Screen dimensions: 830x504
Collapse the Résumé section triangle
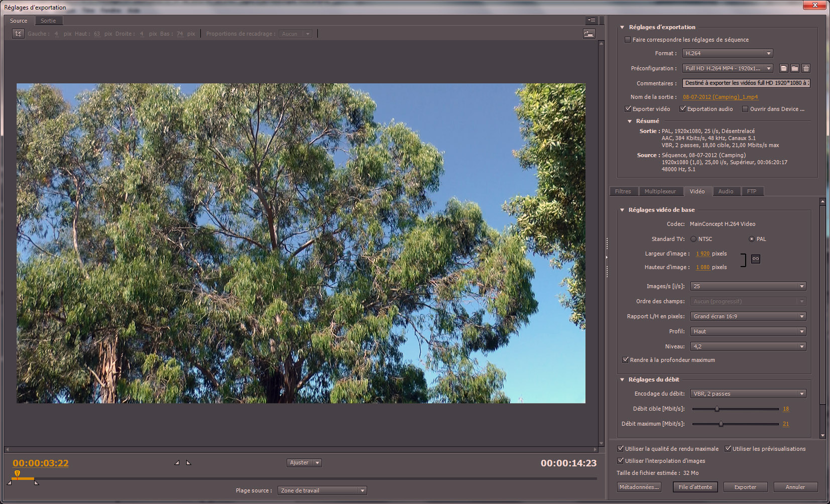pos(630,121)
